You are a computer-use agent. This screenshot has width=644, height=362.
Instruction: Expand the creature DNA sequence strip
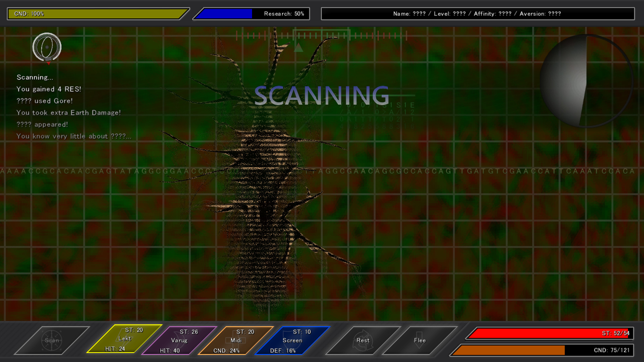[x=322, y=171]
